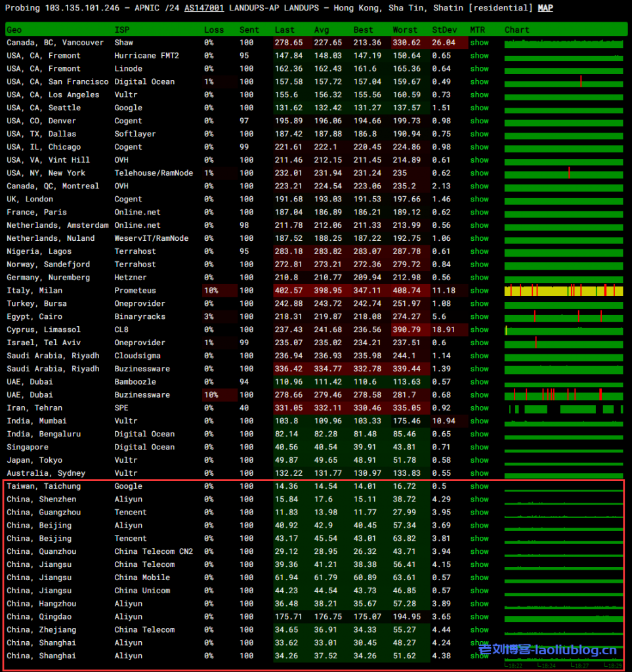Click the yellow Italy, Milan latency chart
The width and height of the screenshot is (632, 672).
(563, 291)
